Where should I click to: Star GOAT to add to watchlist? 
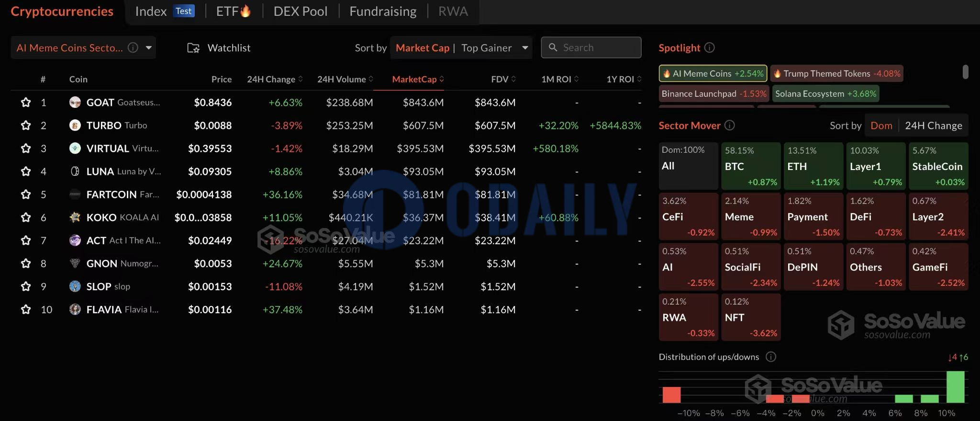coord(26,102)
